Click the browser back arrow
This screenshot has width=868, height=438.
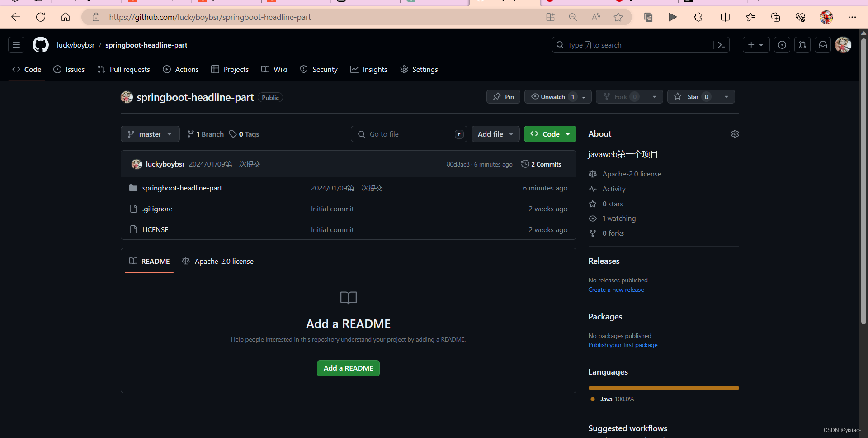click(x=16, y=17)
